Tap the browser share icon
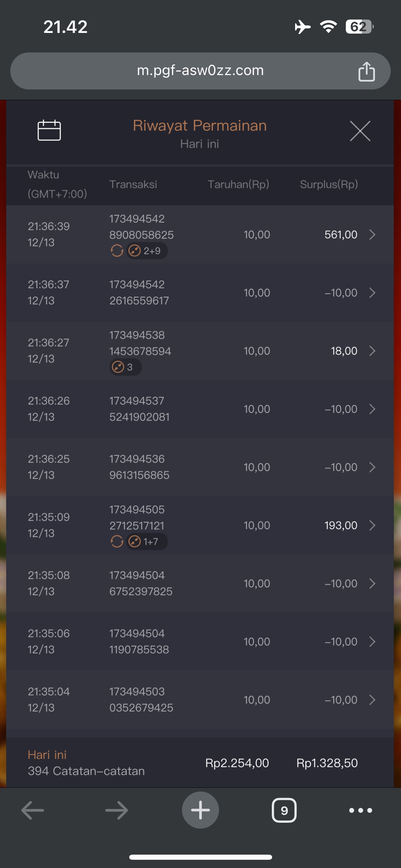 coord(366,72)
